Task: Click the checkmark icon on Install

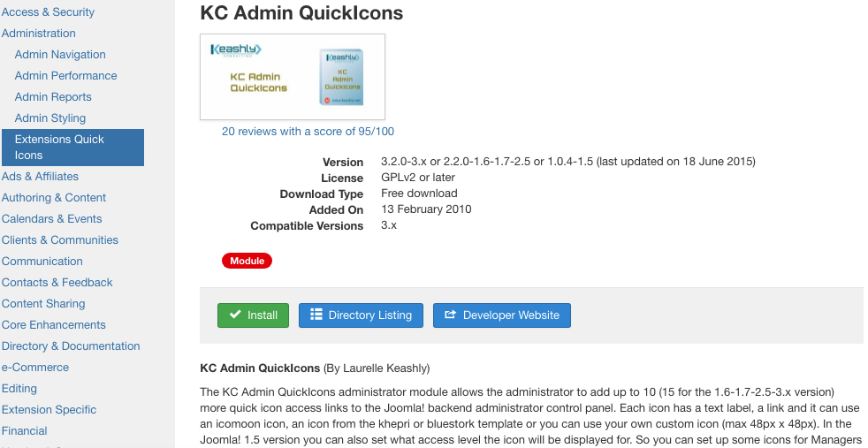Action: coord(235,315)
